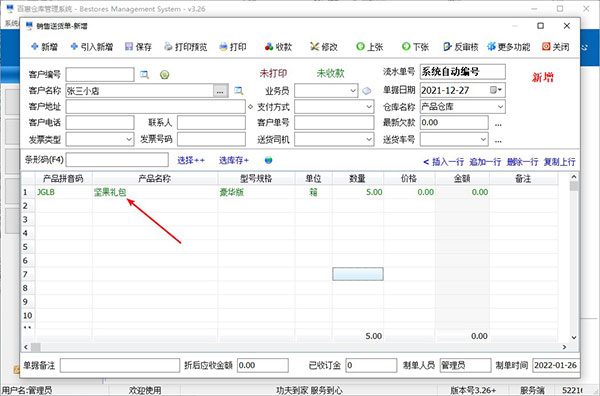Viewport: 600px width, 396px height.
Task: Open the 仓库名称 dropdown
Action: point(500,107)
